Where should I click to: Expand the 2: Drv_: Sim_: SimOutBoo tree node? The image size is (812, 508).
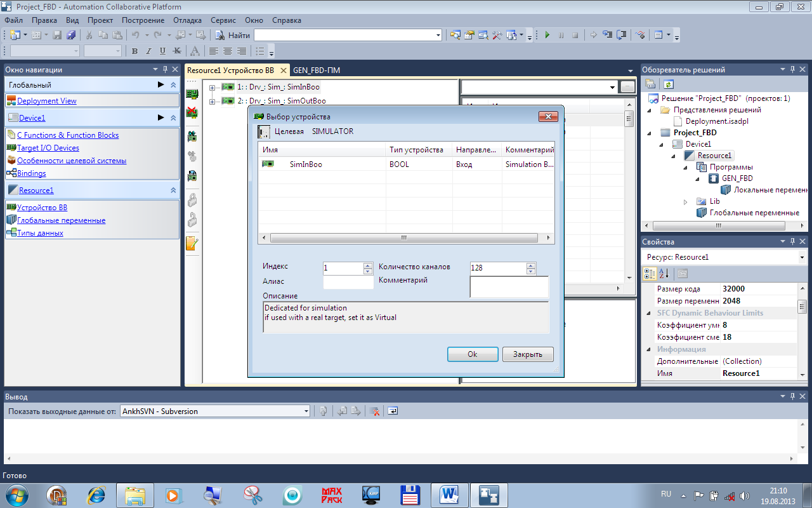[x=212, y=101]
